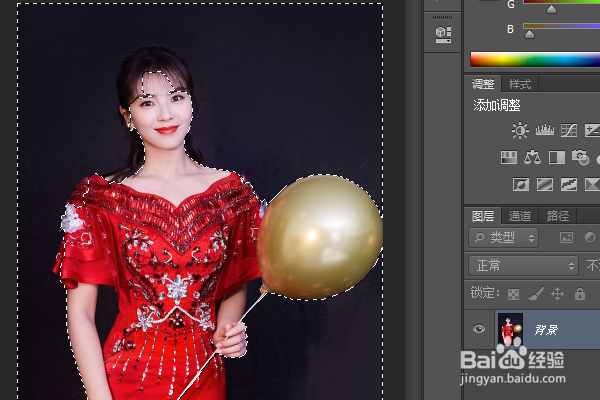Image resolution: width=600 pixels, height=400 pixels.
Task: Lock image pixels (brush icon)
Action: point(536,294)
